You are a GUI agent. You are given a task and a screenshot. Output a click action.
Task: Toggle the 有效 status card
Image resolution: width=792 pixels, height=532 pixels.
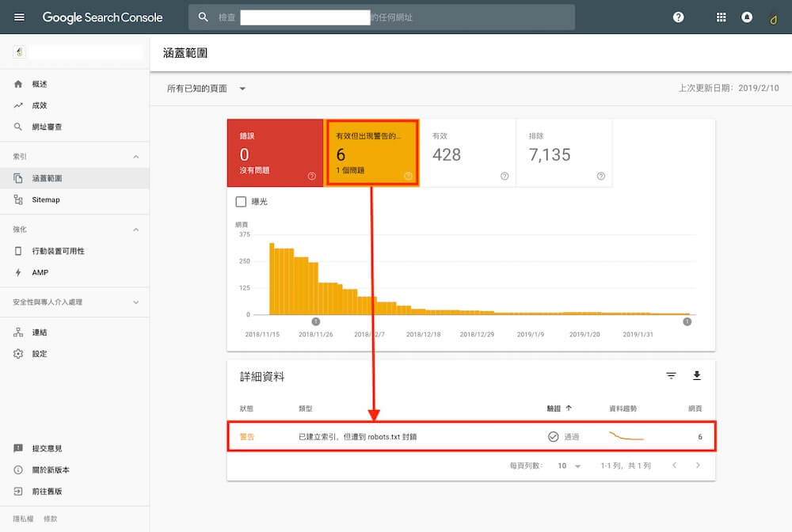467,154
